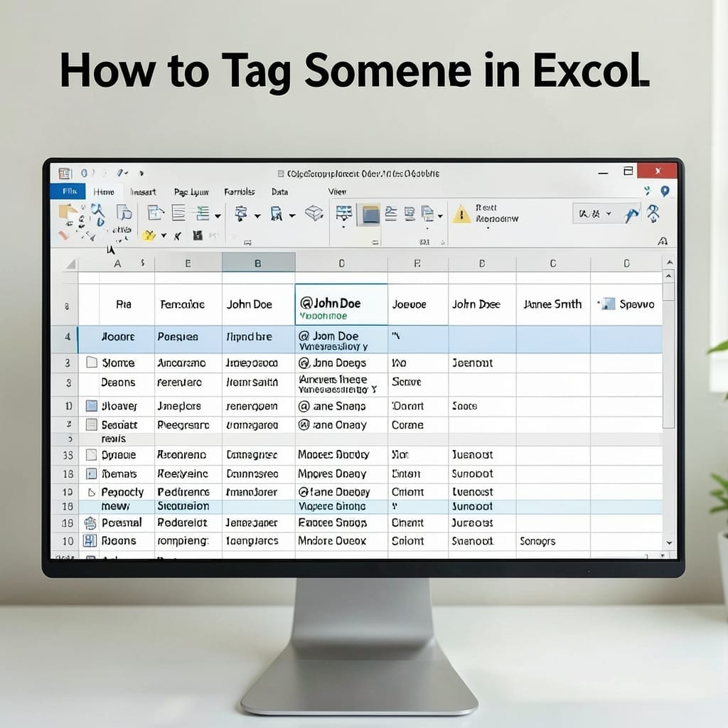Click the yellow highlighter icon

click(149, 236)
